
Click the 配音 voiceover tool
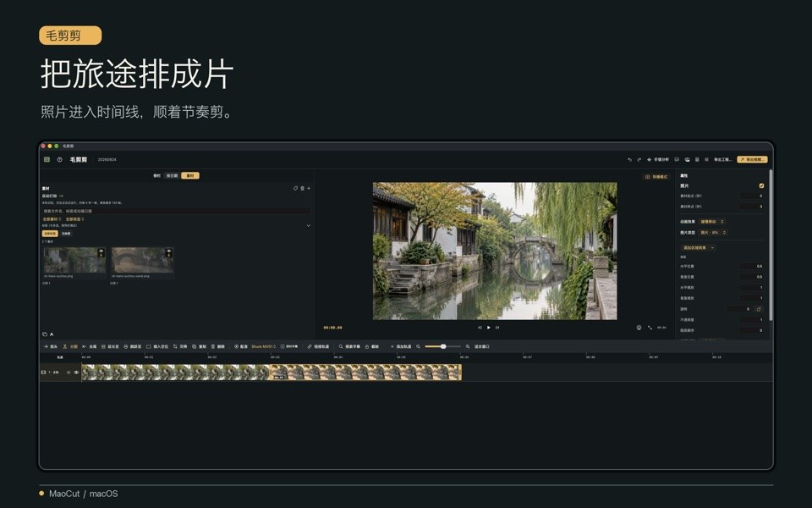click(x=241, y=346)
